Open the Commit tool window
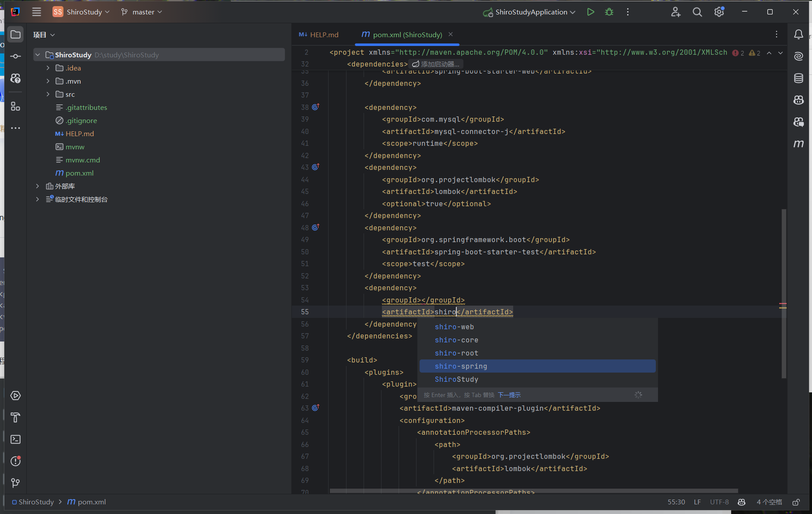 coord(15,56)
